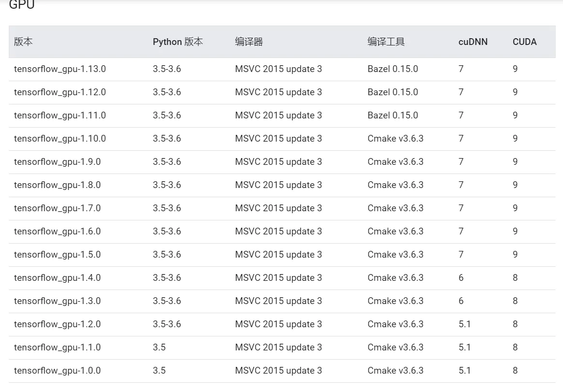This screenshot has height=392, width=563.
Task: Click Bazel 0.15.0 in the 1.11.0 row
Action: (x=393, y=116)
